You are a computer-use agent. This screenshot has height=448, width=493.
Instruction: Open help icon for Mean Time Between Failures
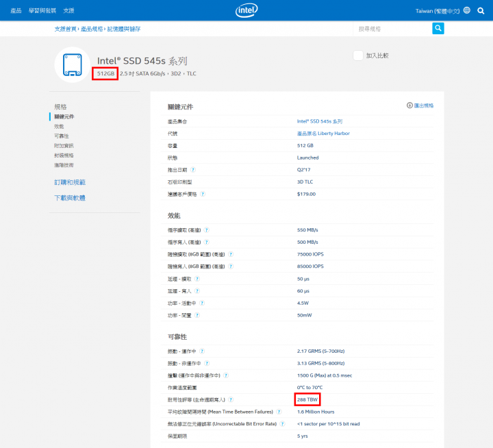(279, 412)
